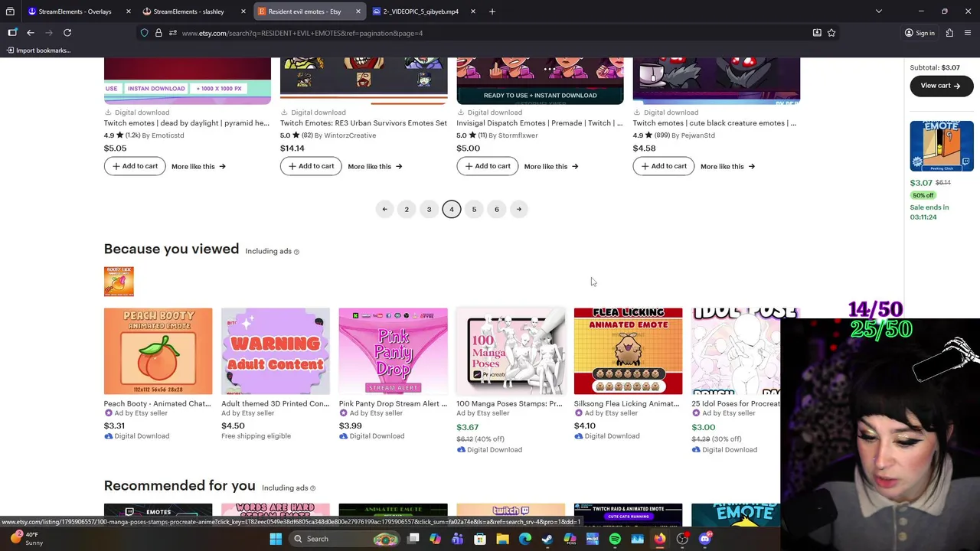The image size is (980, 551).
Task: Click the tracking protection shield icon
Action: 144,33
